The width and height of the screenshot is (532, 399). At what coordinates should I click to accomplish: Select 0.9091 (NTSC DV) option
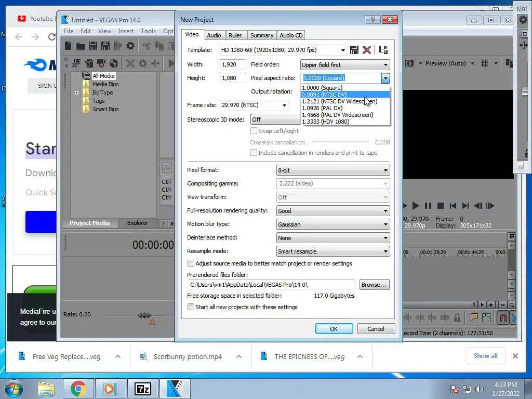click(x=345, y=95)
